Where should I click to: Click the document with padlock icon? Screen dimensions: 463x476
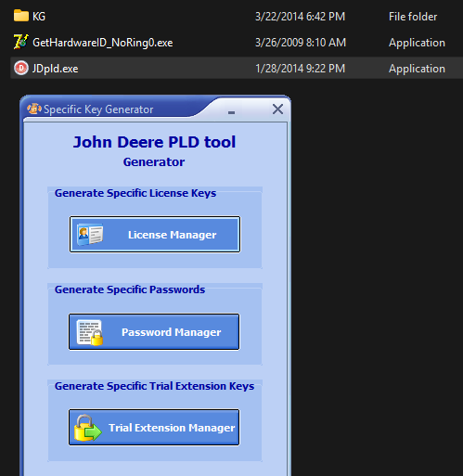tap(90, 332)
